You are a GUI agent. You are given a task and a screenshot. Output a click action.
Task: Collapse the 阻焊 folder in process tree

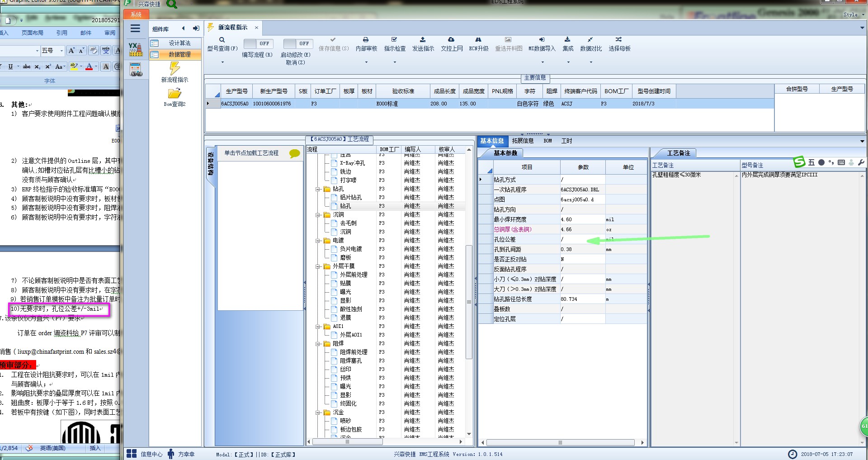318,344
